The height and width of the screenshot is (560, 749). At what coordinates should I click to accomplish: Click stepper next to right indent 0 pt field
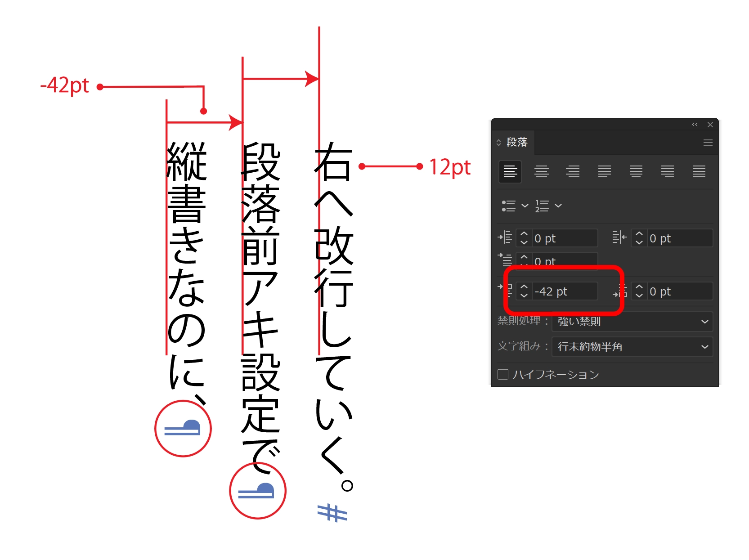tap(638, 238)
